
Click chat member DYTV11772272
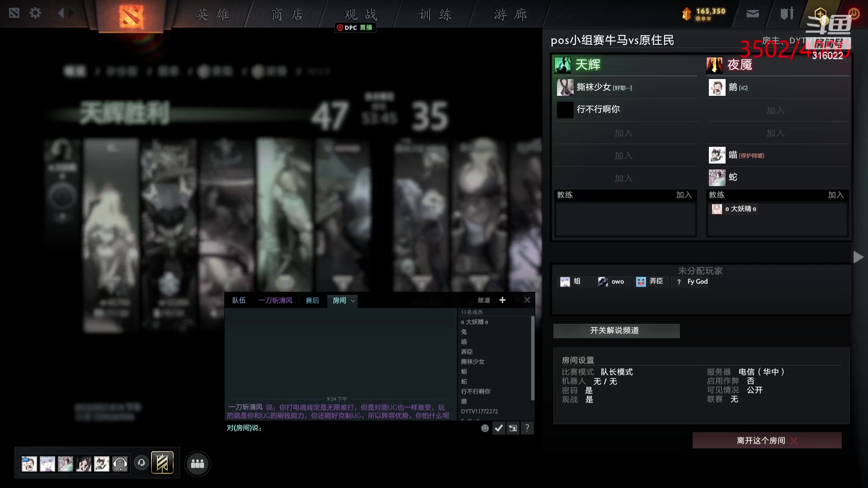point(479,411)
